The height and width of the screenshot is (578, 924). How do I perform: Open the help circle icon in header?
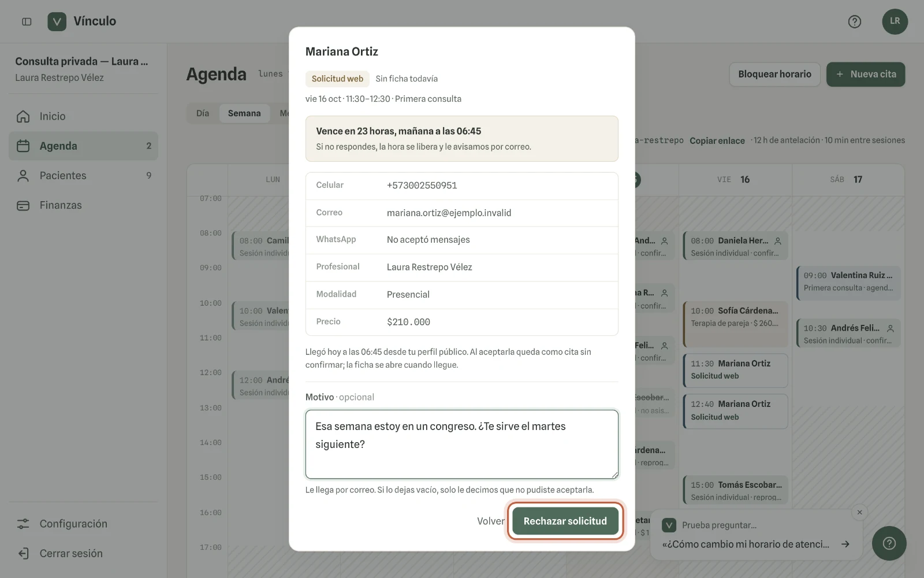(854, 21)
